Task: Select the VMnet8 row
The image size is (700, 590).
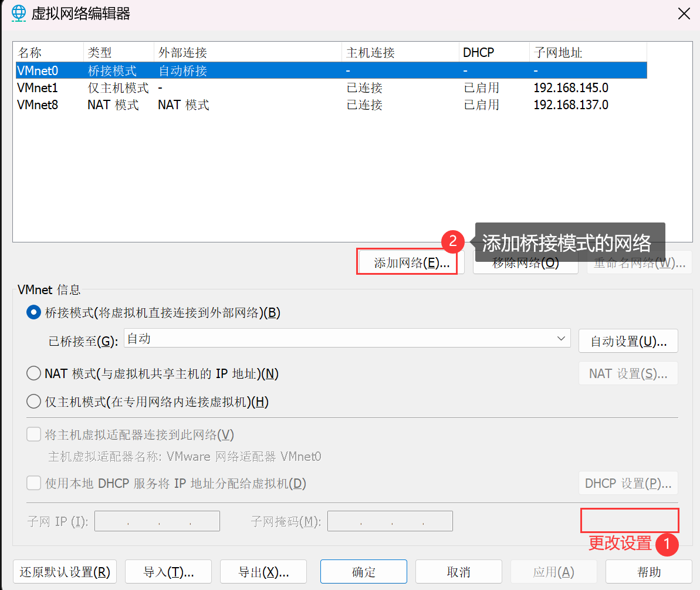Action: [x=332, y=104]
